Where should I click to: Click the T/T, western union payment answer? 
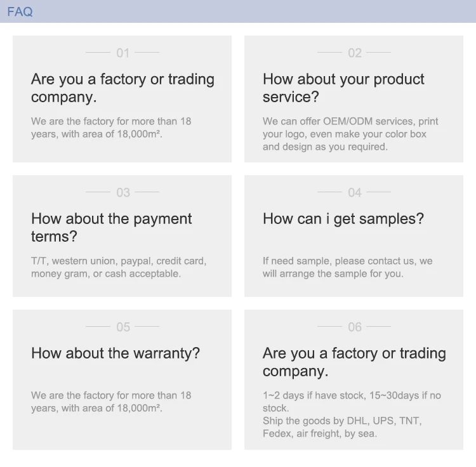tap(119, 267)
